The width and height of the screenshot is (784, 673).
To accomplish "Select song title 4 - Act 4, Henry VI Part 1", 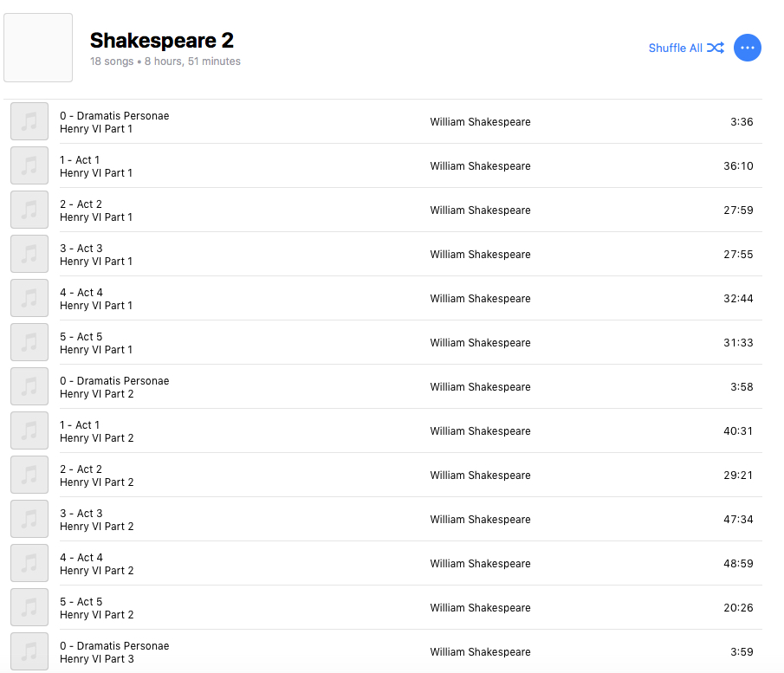I will tap(81, 293).
